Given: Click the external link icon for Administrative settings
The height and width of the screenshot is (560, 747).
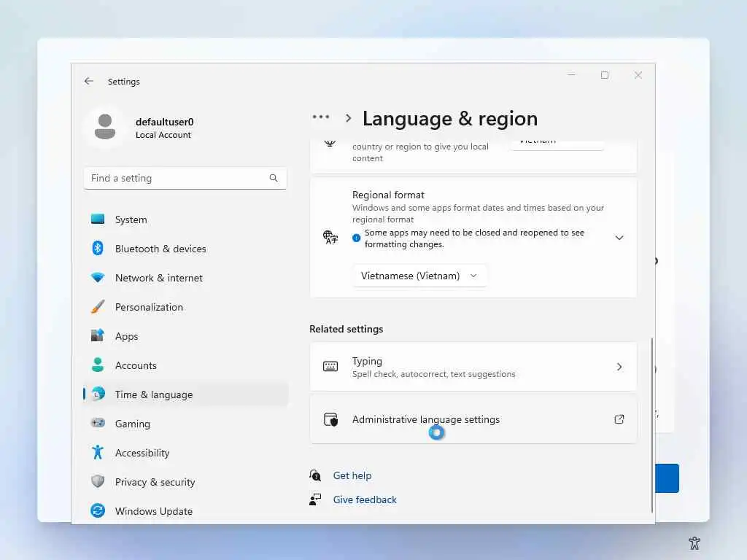Looking at the screenshot, I should pyautogui.click(x=619, y=419).
